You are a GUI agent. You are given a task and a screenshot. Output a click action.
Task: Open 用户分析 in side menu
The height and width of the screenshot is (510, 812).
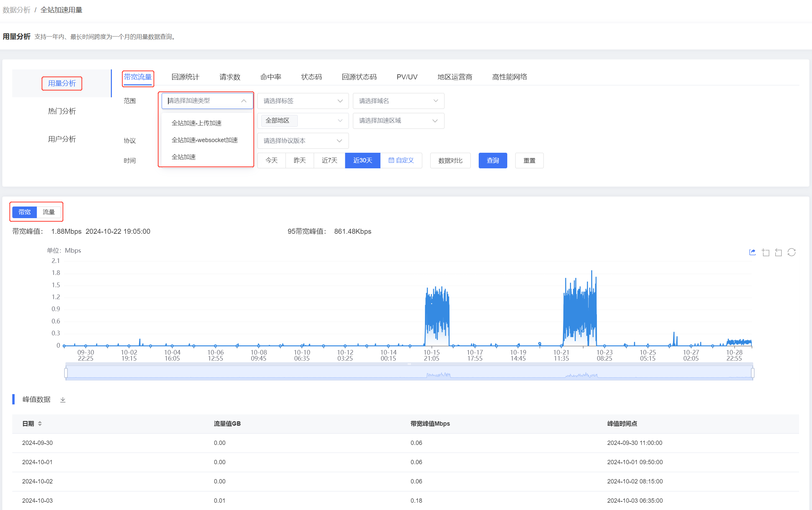coord(62,139)
